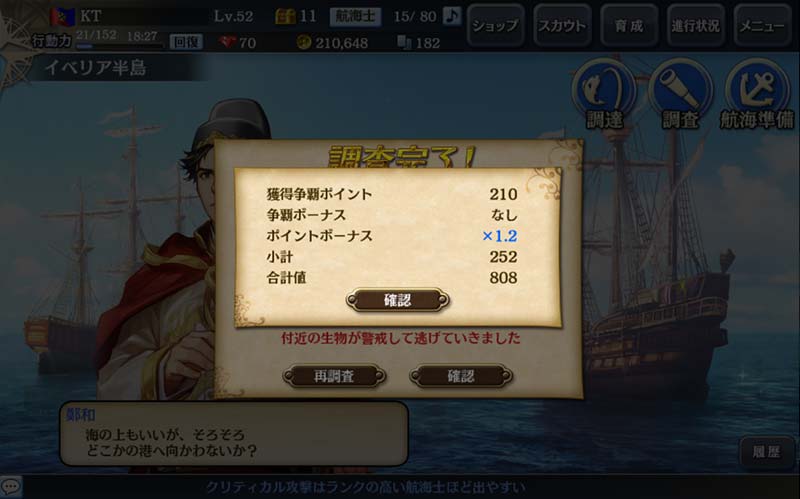
Task: Open the 調達 procurement icon
Action: pyautogui.click(x=604, y=93)
